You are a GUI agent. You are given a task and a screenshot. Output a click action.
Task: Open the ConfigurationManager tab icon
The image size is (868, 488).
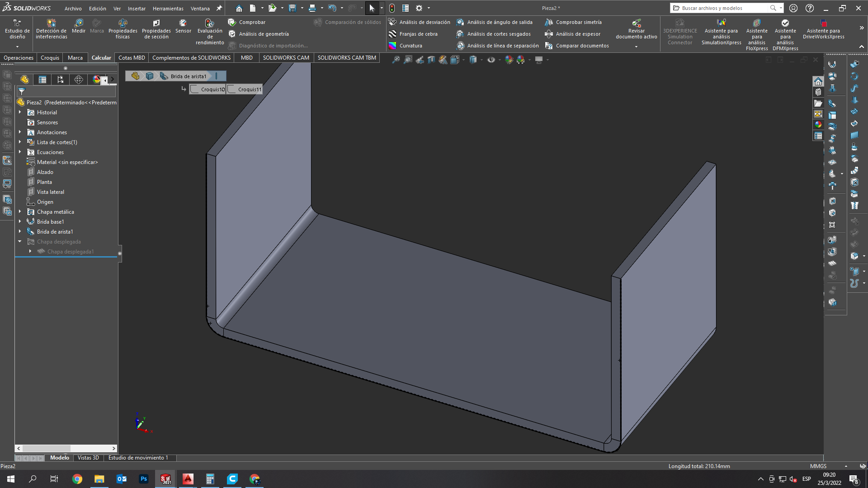point(61,80)
